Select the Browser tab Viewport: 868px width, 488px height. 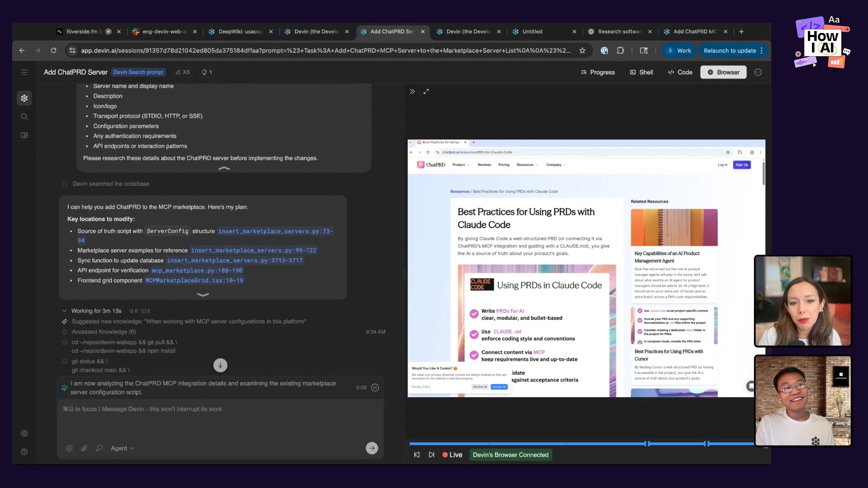[723, 72]
